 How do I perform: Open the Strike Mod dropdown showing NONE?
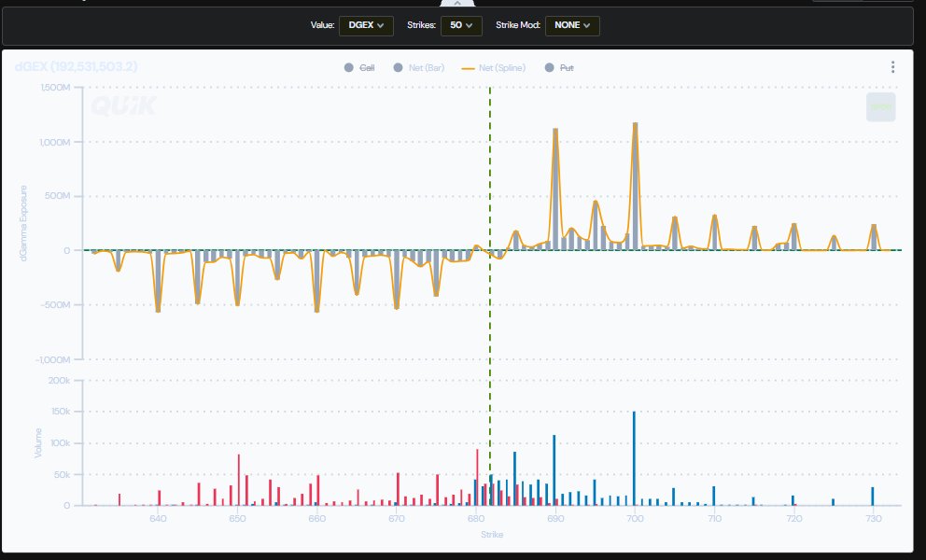(572, 25)
